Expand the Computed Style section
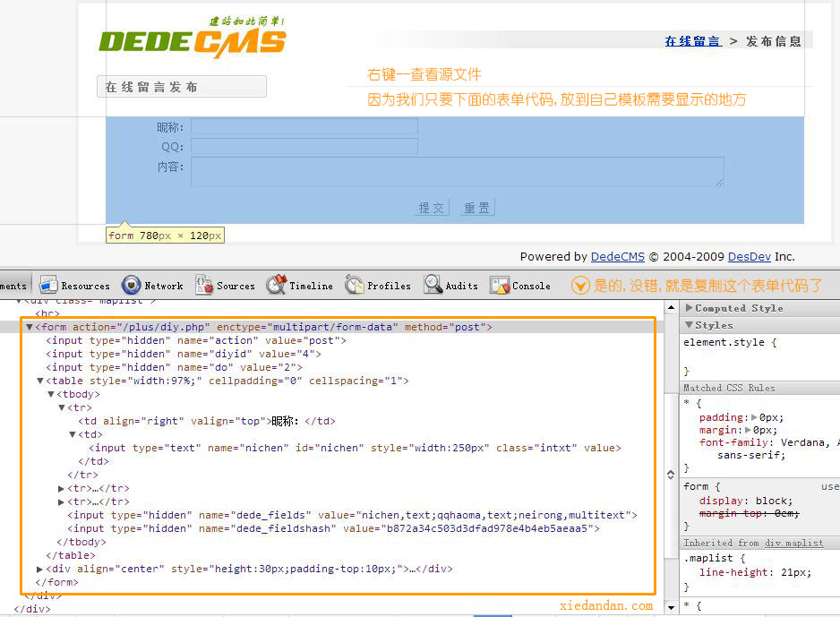Viewport: 840px width, 617px height. pos(689,308)
